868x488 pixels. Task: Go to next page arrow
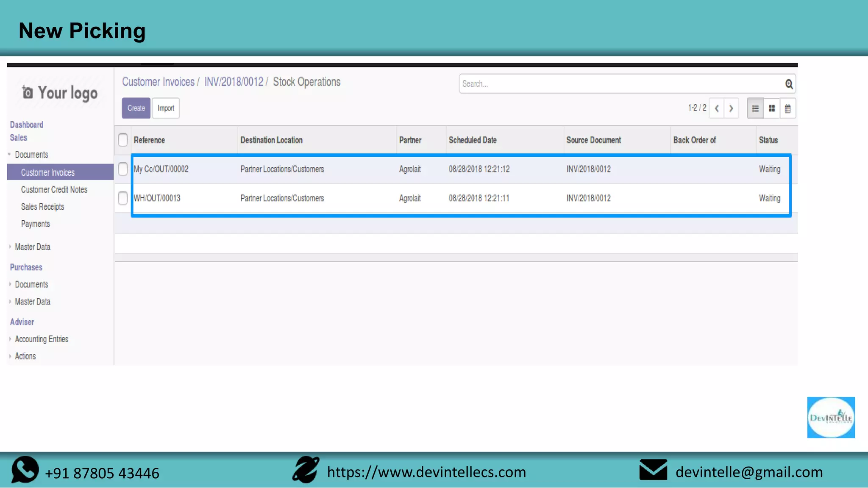click(731, 108)
